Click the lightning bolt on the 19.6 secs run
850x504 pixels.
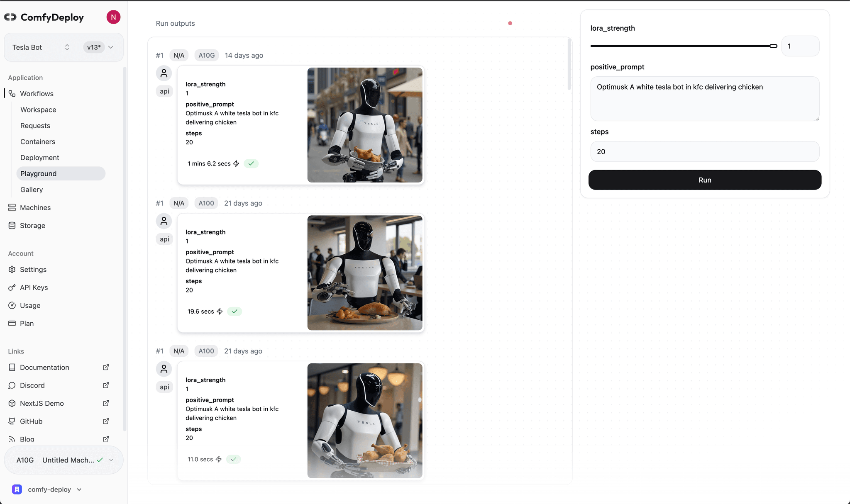[x=220, y=311]
